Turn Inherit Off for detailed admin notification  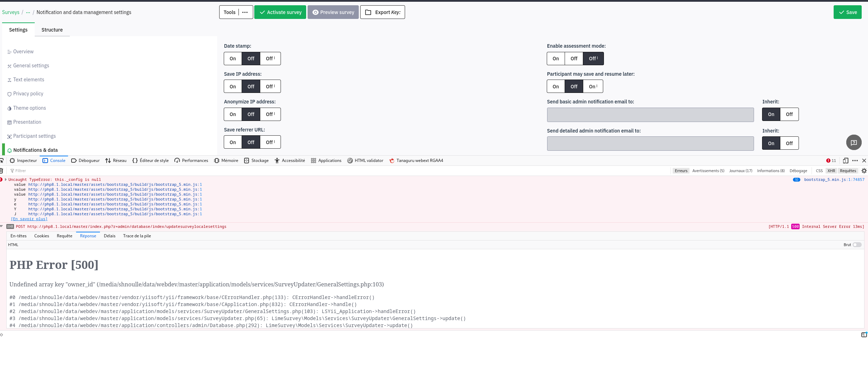point(789,143)
